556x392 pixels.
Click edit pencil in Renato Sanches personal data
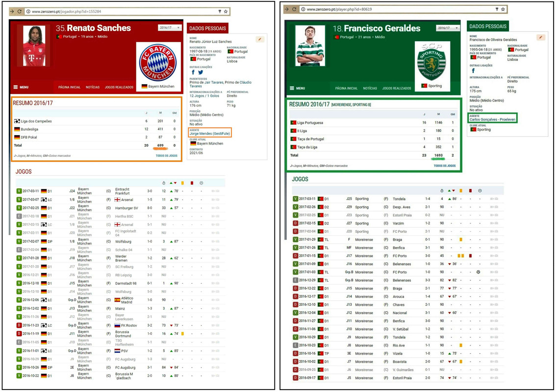click(260, 39)
